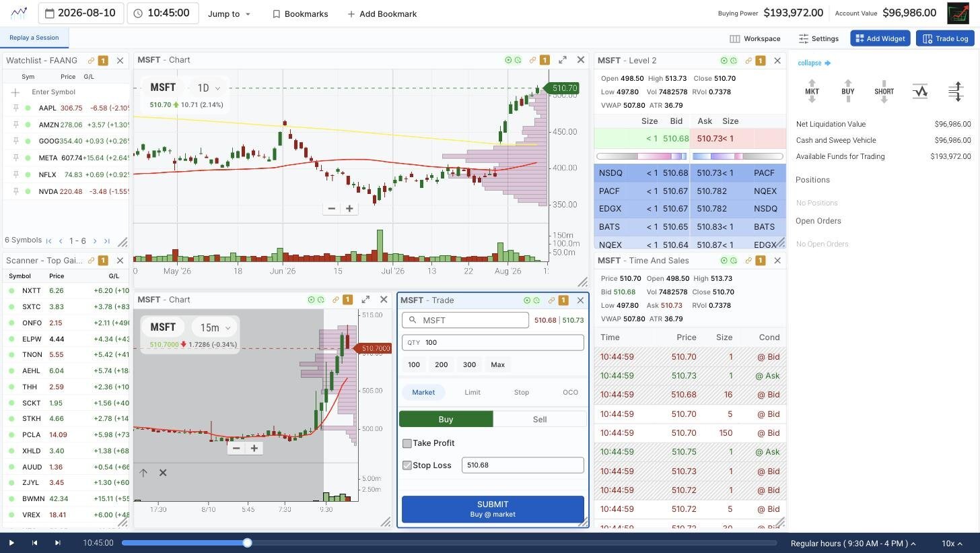This screenshot has height=553, width=980.
Task: Click the SHORT quick-order icon in side panel
Action: pyautogui.click(x=884, y=91)
